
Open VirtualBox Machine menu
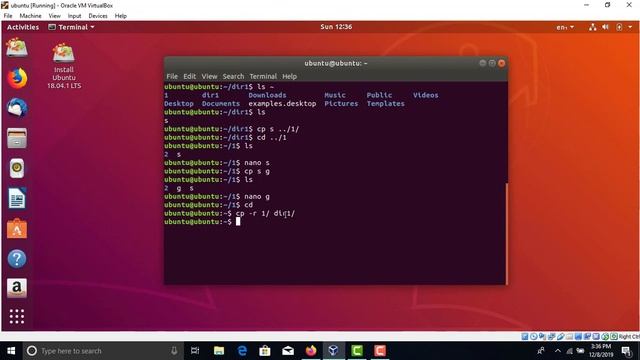[31, 16]
